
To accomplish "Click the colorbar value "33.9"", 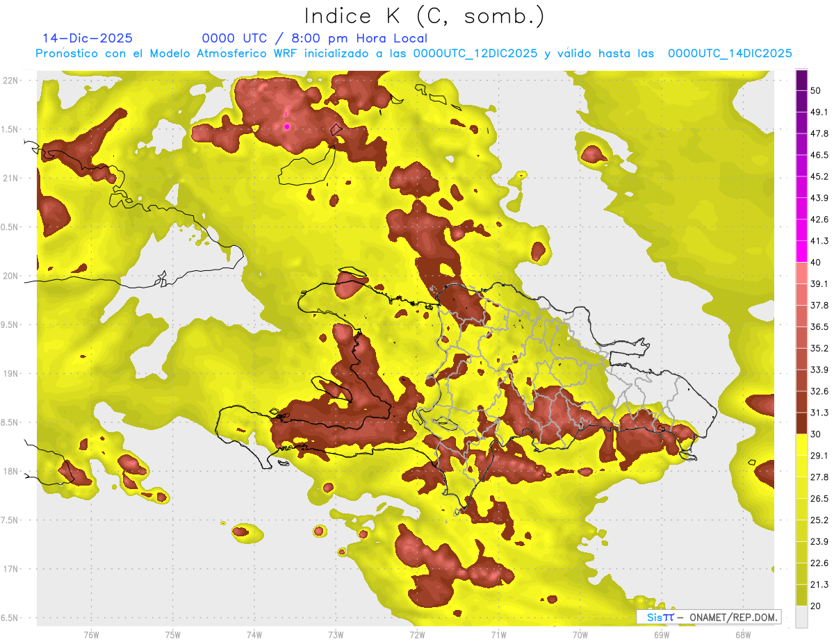I will 819,370.
